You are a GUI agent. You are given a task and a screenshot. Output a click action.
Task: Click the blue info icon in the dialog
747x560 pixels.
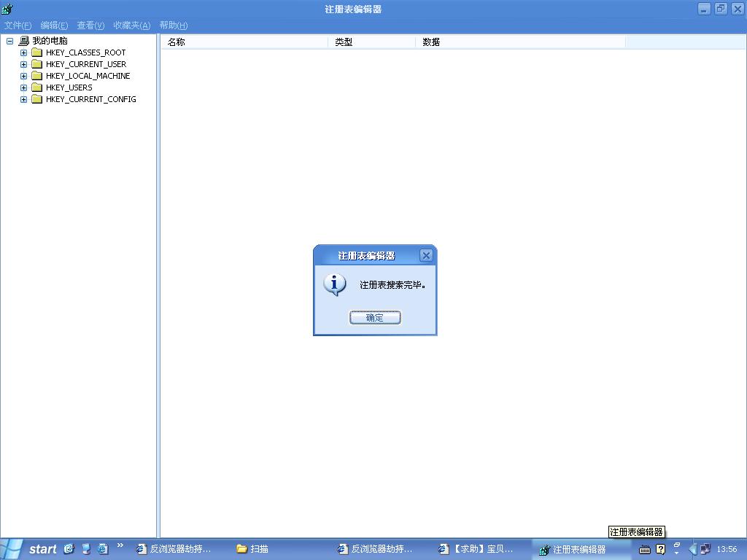pyautogui.click(x=334, y=285)
